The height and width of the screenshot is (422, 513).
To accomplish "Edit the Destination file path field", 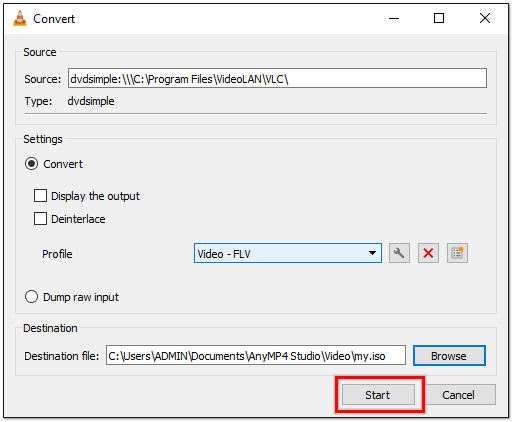I will tap(256, 356).
